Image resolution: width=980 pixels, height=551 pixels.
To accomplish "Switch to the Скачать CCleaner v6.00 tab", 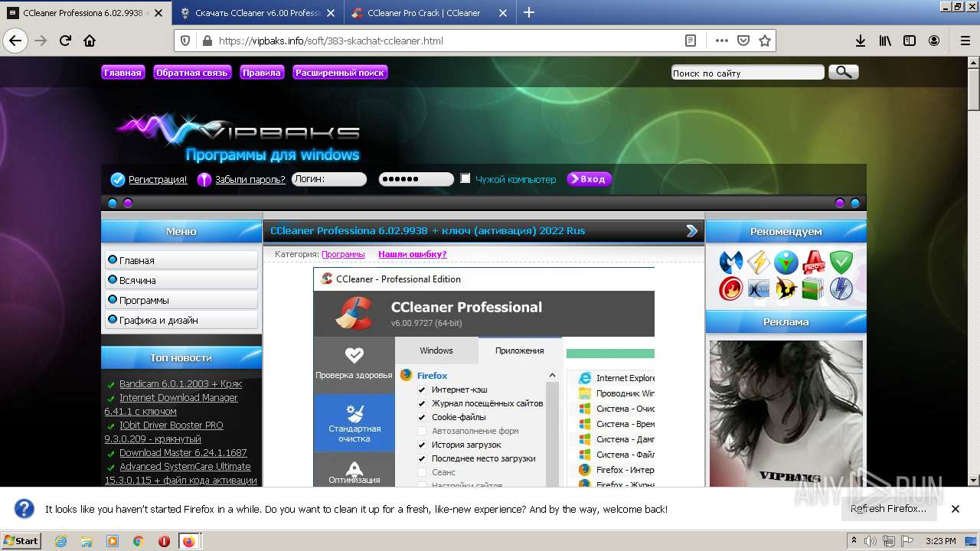I will (x=258, y=13).
